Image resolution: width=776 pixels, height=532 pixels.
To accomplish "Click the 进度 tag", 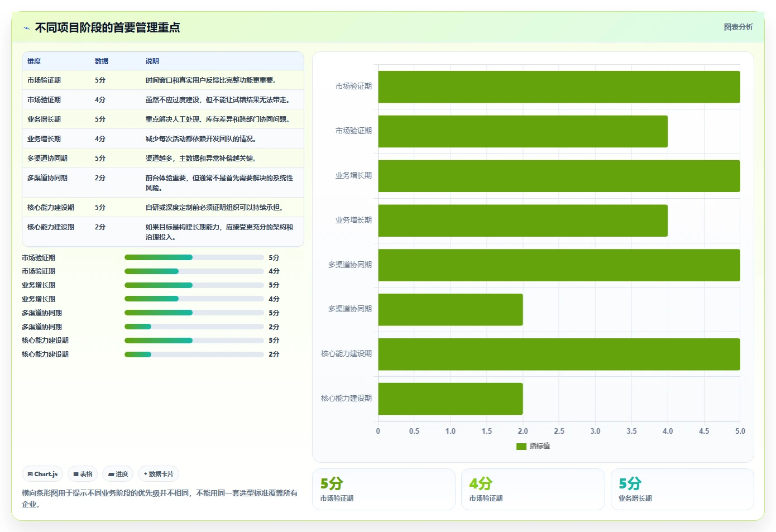I will (118, 474).
